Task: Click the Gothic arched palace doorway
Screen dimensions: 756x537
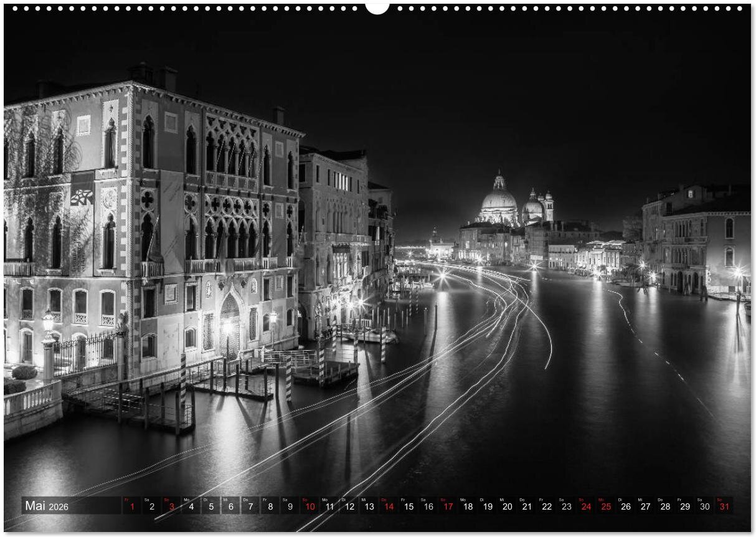Action: click(230, 324)
